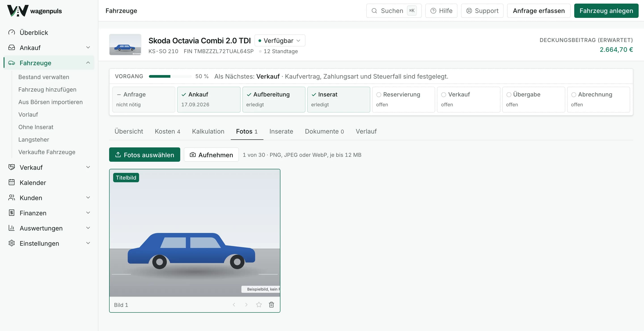644x331 pixels.
Task: Click the Kunden people icon in sidebar
Action: (x=11, y=198)
